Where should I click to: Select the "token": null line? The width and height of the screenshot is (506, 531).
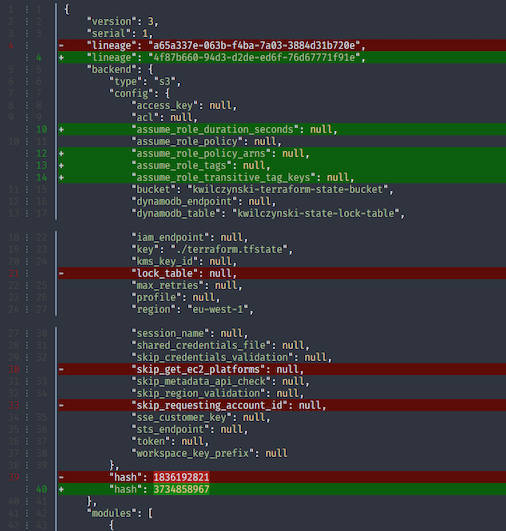(x=170, y=442)
